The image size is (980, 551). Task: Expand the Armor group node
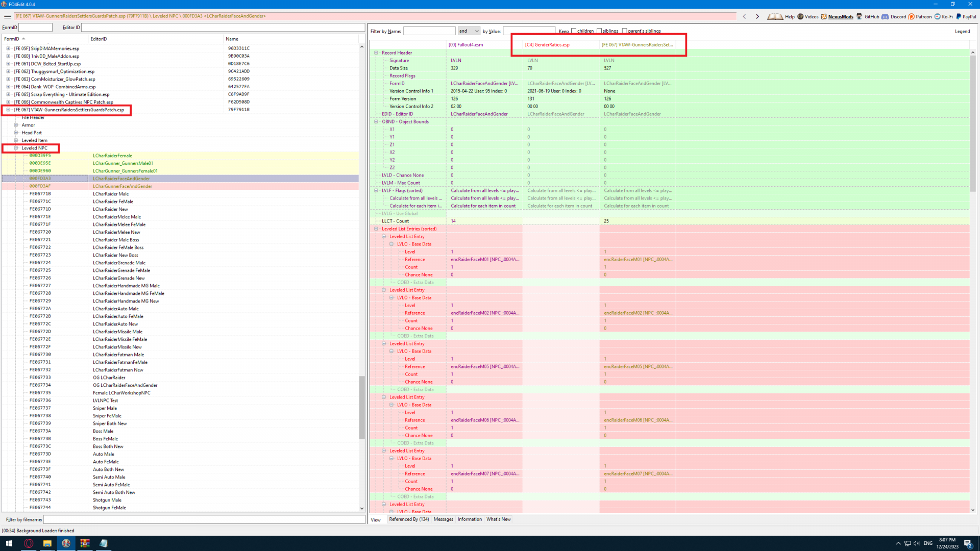pos(16,125)
